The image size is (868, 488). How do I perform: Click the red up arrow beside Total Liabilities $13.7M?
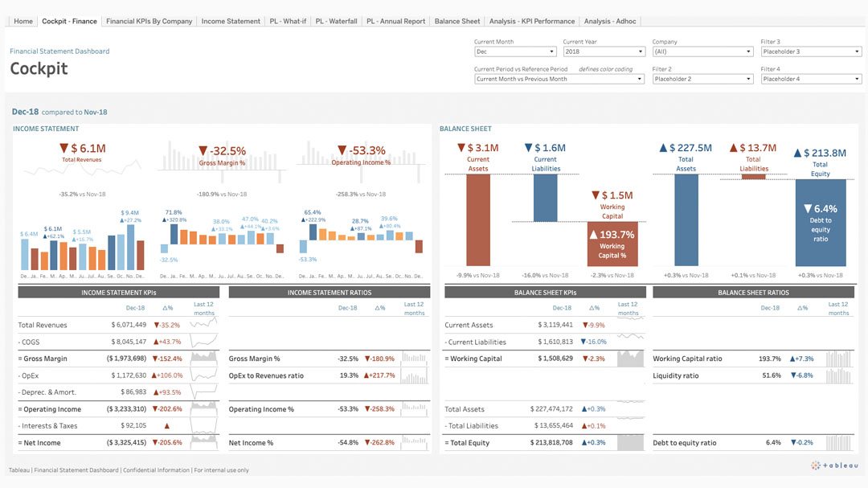coord(733,148)
